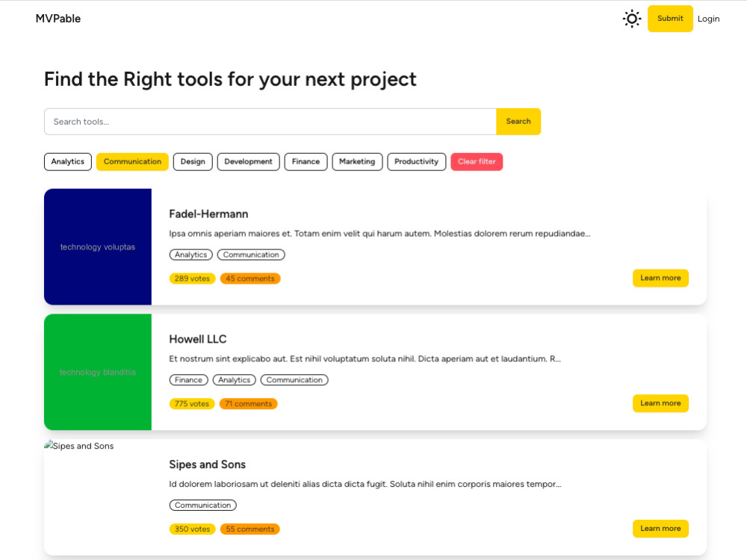Deselect the active Communication filter
The image size is (747, 560).
tap(132, 161)
